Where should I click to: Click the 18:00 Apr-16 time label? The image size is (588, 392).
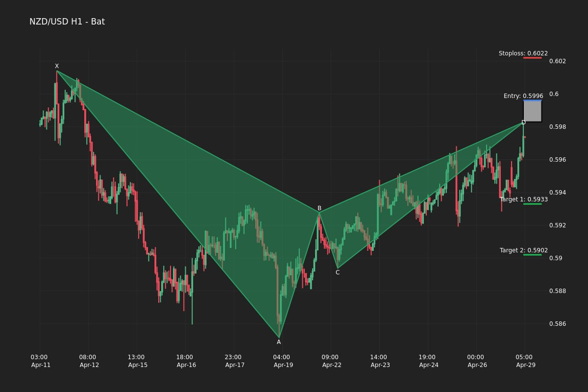pos(185,361)
